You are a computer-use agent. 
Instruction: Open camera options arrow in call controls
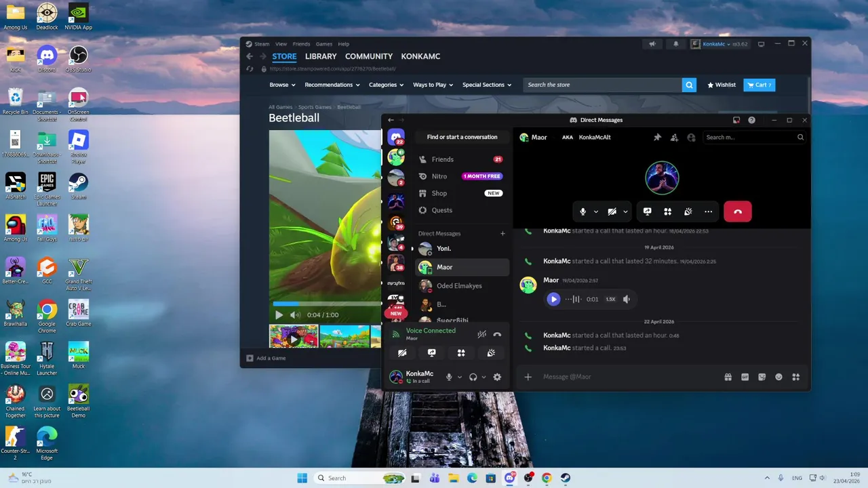point(625,211)
